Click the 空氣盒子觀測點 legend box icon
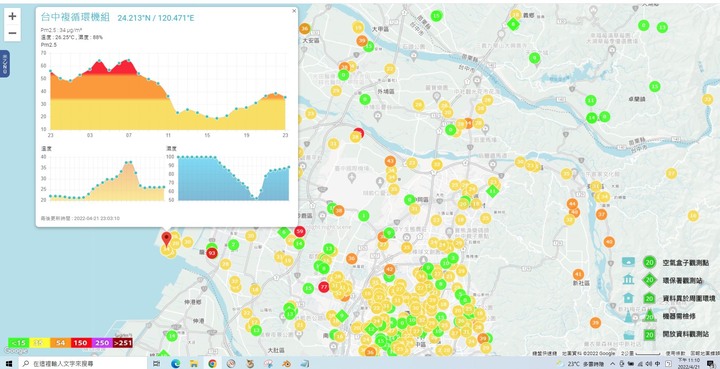 [628, 262]
